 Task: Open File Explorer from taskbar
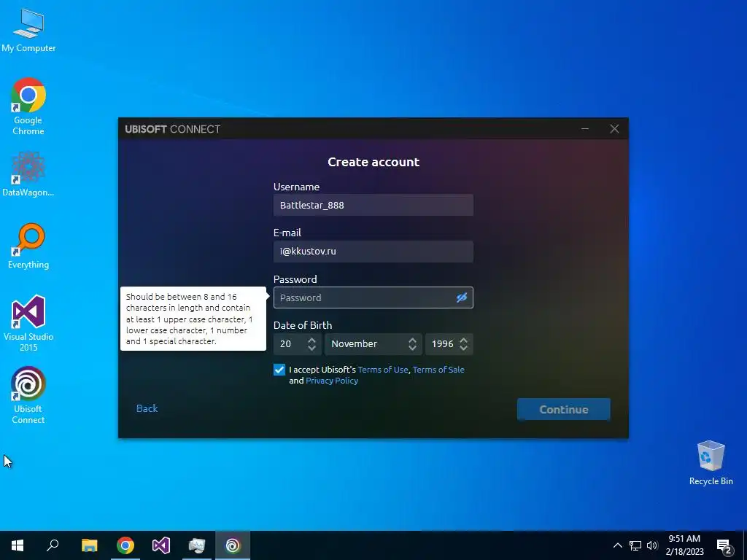(89, 545)
